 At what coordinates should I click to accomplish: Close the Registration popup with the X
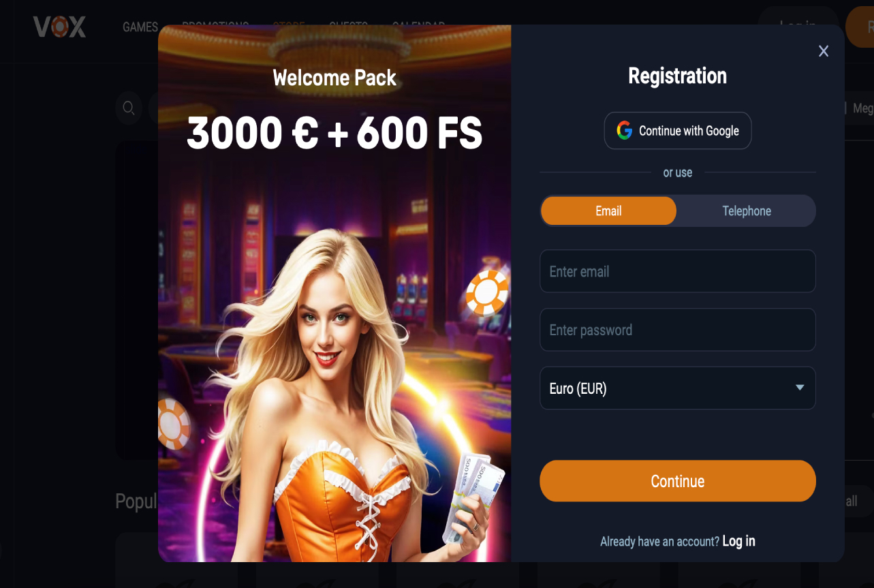[824, 51]
